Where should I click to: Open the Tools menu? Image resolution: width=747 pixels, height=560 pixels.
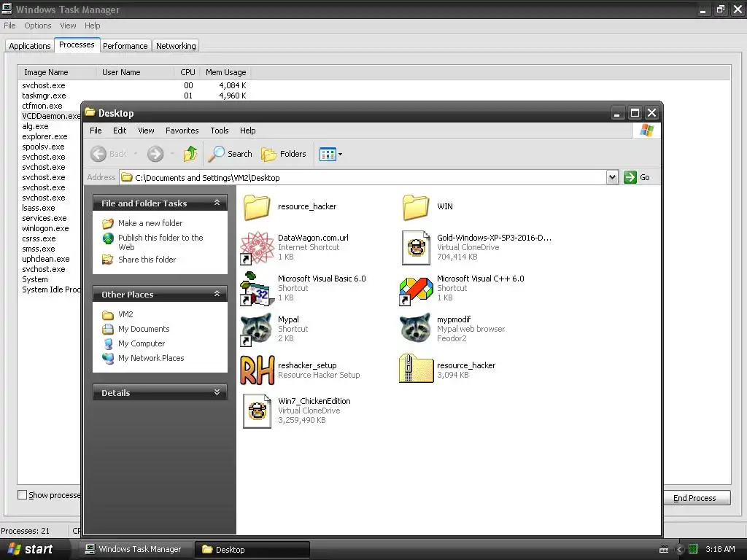pyautogui.click(x=220, y=131)
